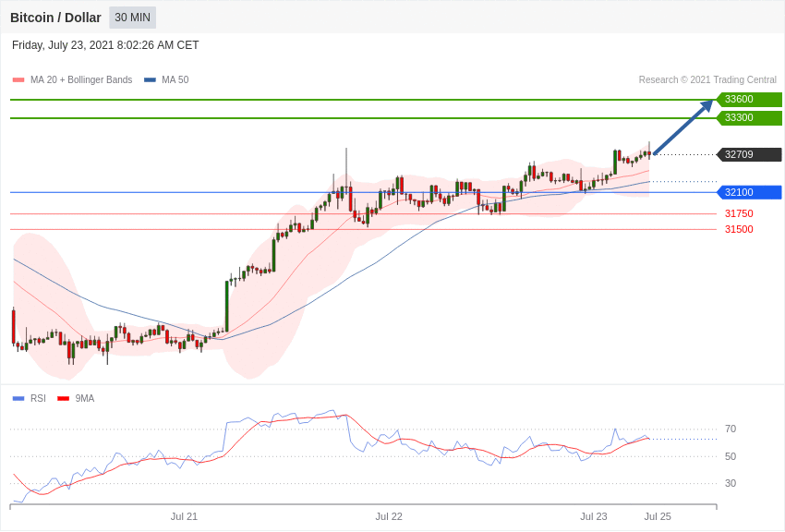Screen dimensions: 785x532
Task: Click the blue upward trend arrow
Action: tap(683, 127)
